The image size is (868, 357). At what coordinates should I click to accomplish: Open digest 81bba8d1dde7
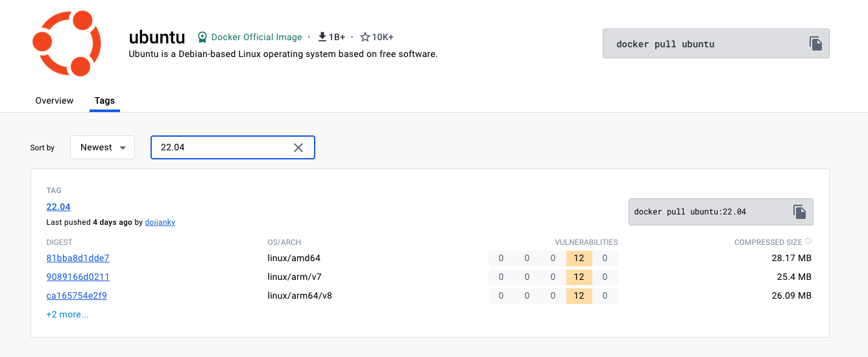[78, 258]
